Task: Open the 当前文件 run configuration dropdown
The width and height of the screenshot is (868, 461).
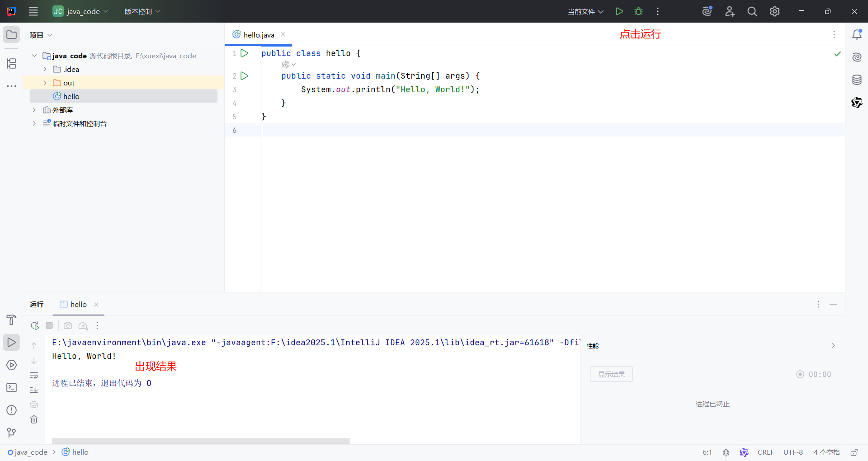Action: pyautogui.click(x=585, y=11)
